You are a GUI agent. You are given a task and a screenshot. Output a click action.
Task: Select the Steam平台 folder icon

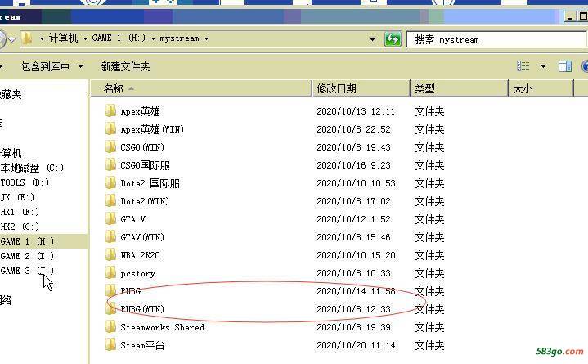click(x=110, y=345)
